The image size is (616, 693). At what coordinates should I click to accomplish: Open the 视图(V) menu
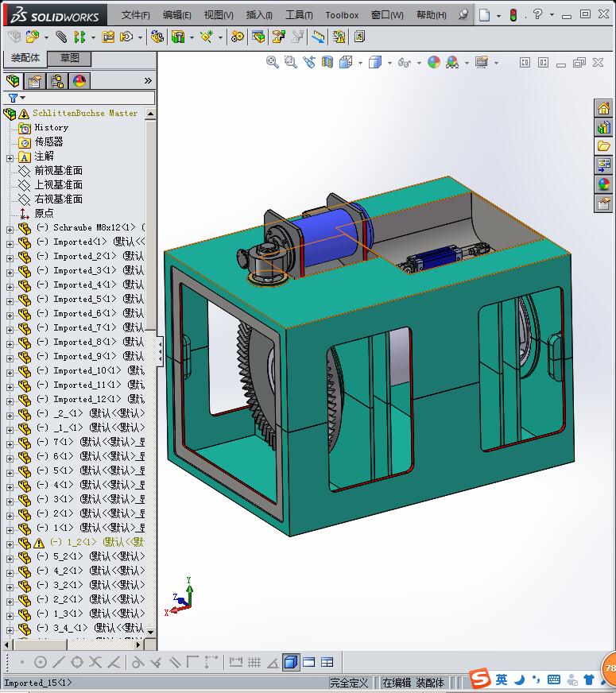(x=219, y=15)
